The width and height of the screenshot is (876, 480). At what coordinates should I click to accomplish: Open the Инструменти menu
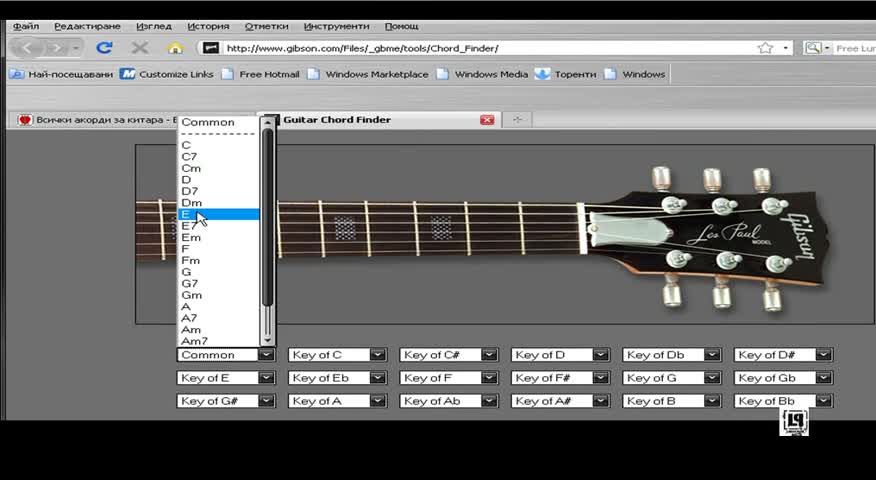click(x=336, y=26)
